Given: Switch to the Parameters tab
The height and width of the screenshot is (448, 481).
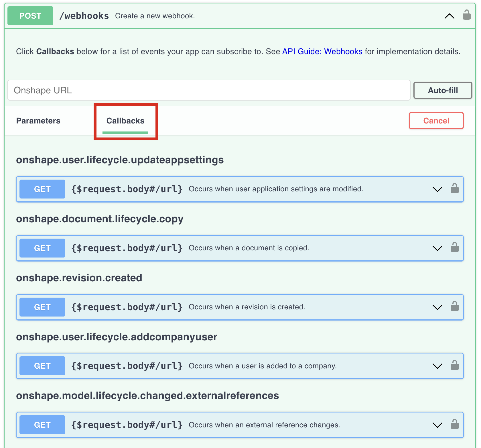Looking at the screenshot, I should pos(38,121).
